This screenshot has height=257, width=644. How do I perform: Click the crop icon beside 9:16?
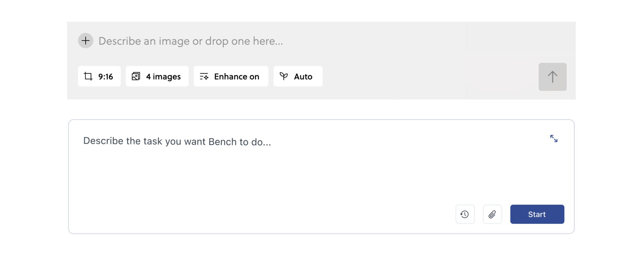click(88, 76)
